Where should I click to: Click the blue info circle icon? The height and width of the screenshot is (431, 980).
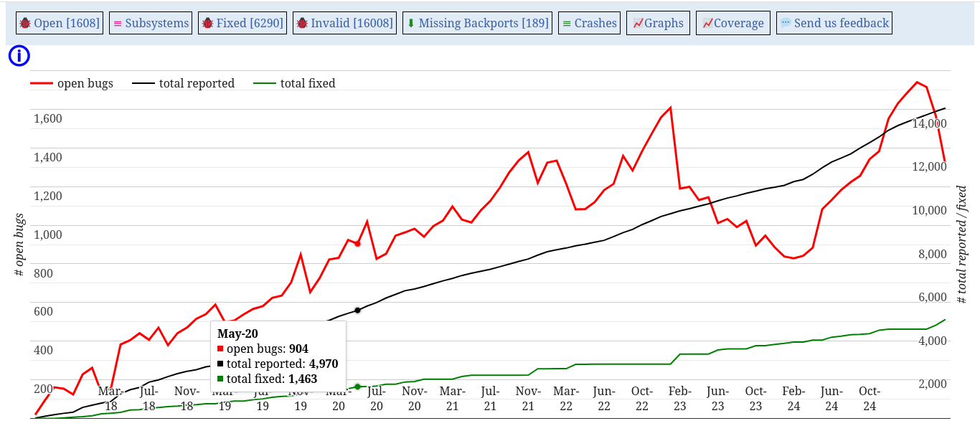(x=19, y=56)
